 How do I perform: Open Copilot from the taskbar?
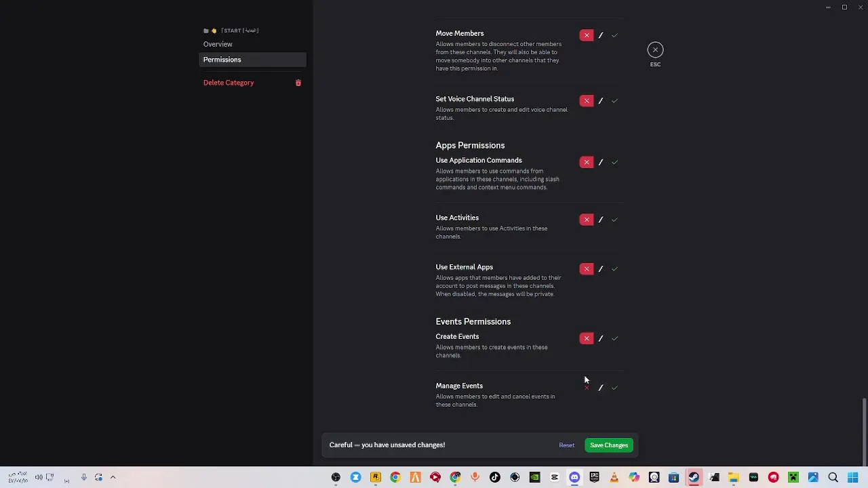click(634, 478)
